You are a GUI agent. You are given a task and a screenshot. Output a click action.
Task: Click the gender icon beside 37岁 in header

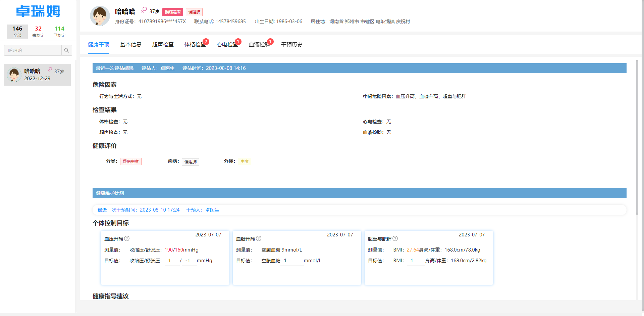coord(144,10)
